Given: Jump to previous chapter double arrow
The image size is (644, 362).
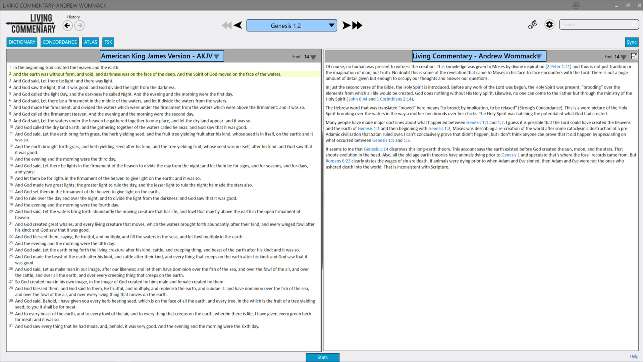Looking at the screenshot, I should (x=226, y=25).
